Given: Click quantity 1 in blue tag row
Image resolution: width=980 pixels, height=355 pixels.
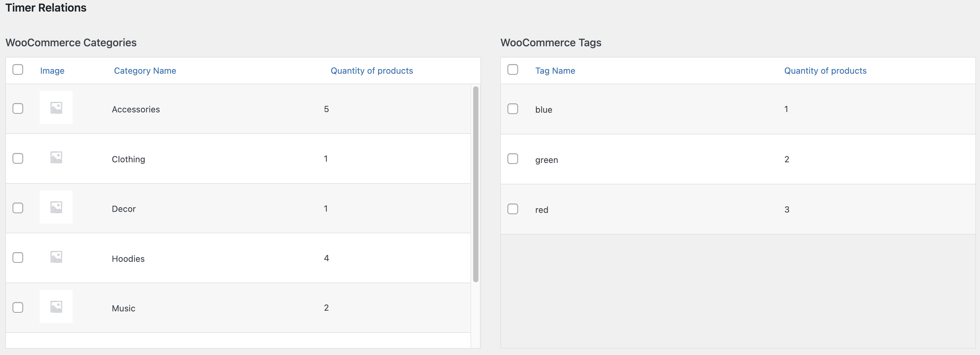Looking at the screenshot, I should [x=786, y=109].
